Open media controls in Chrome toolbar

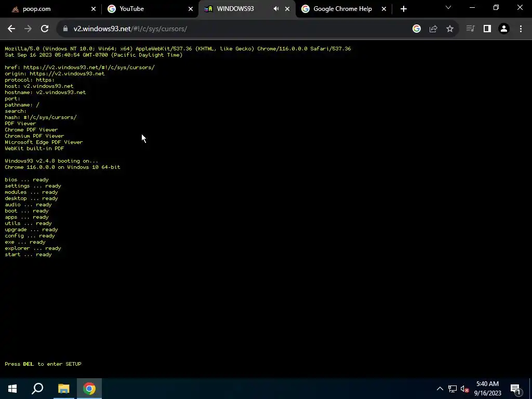pos(470,29)
